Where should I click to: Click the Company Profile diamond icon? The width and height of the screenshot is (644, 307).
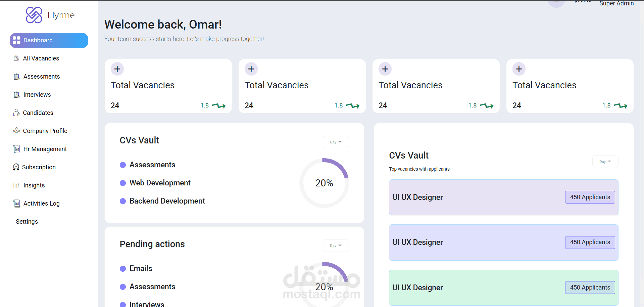16,131
